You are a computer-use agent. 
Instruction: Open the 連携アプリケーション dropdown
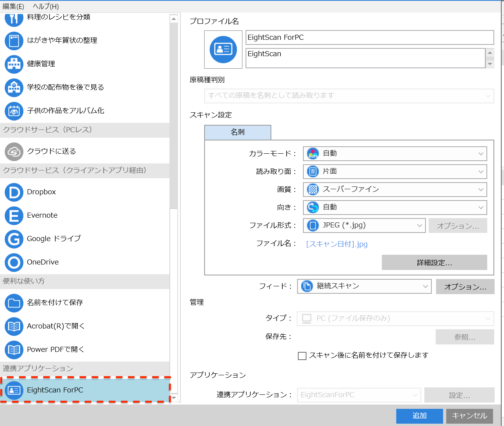pos(359,395)
